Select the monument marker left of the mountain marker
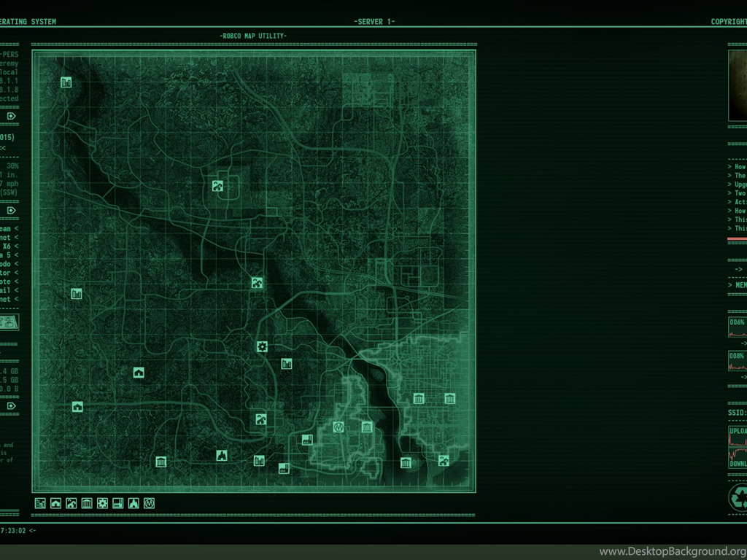This screenshot has height=560, width=747. (161, 462)
